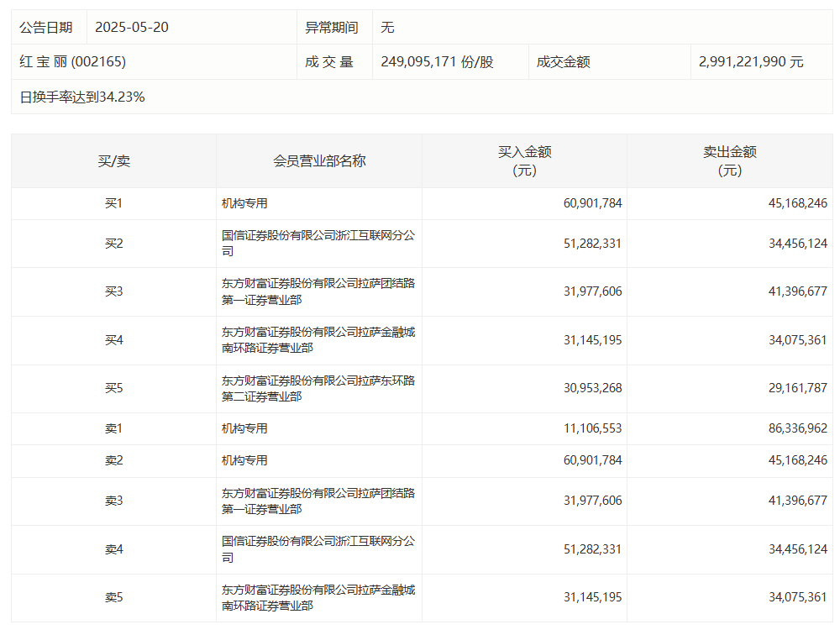840x635 pixels.
Task: Click buy amount 30,953,268
Action: [x=592, y=387]
